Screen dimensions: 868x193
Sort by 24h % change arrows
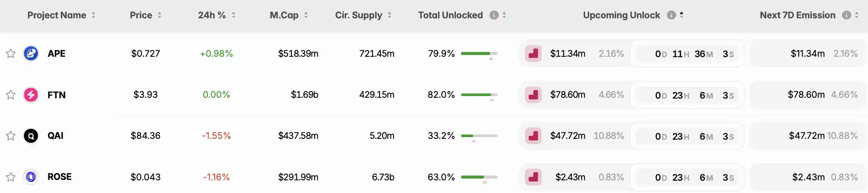[234, 15]
